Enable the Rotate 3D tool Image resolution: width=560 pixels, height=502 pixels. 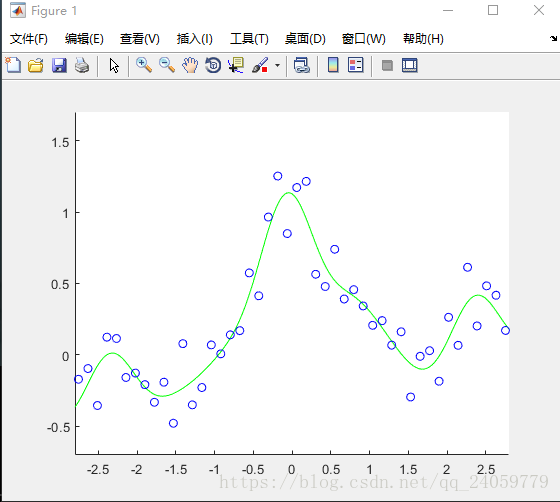pyautogui.click(x=213, y=65)
